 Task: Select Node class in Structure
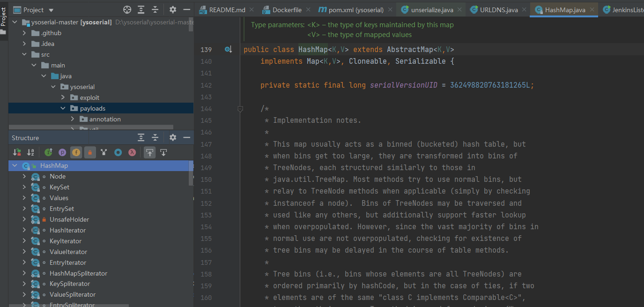58,176
